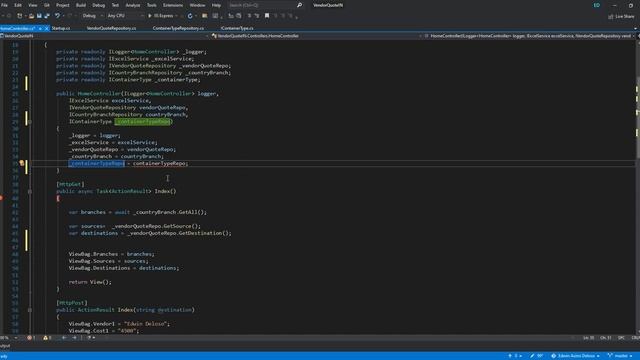Open the Edit menu
The width and height of the screenshot is (640, 360).
click(x=18, y=5)
